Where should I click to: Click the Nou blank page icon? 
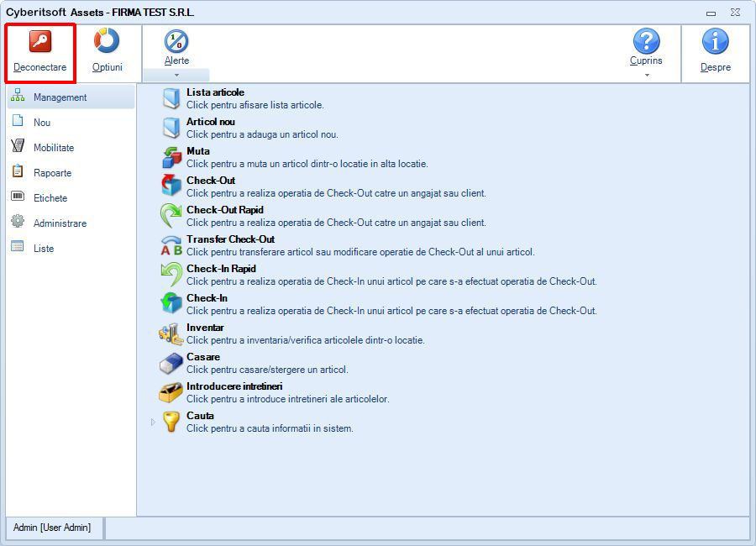pyautogui.click(x=18, y=120)
